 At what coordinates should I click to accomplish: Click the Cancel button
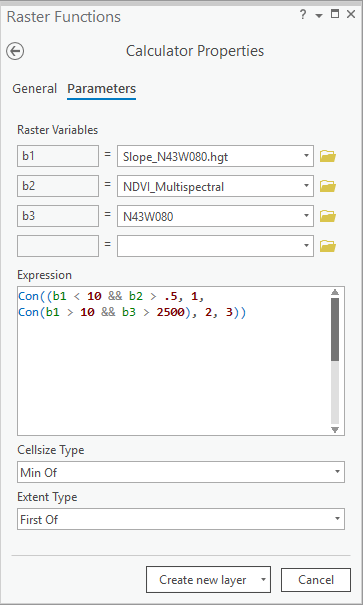point(316,580)
